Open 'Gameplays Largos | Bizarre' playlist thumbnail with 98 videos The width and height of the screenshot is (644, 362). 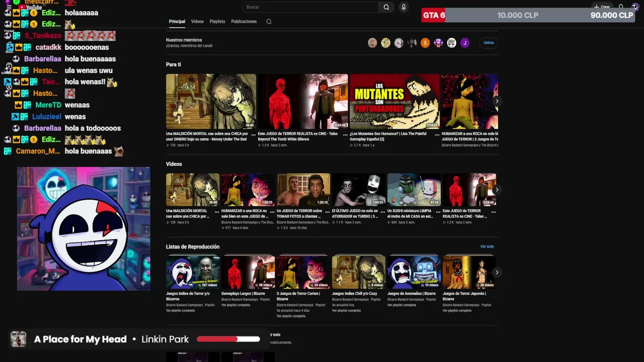[x=248, y=272]
